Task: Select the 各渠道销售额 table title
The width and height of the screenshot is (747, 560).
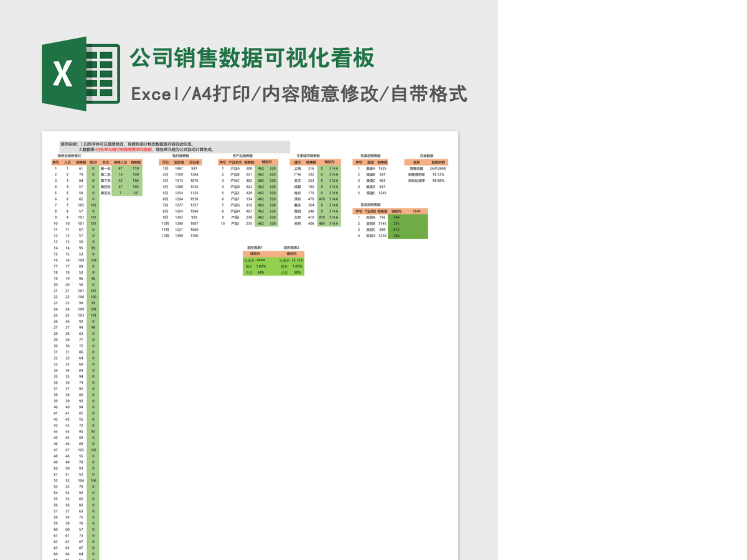Action: 371,156
